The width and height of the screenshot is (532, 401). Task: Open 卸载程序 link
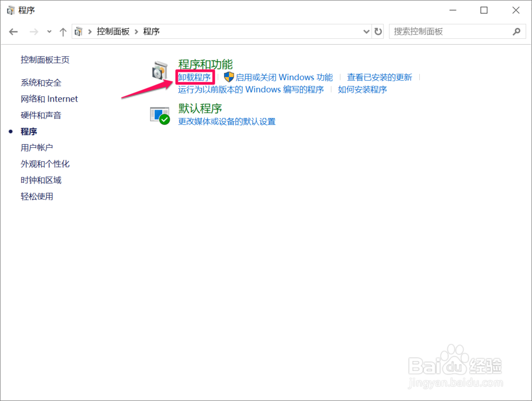pos(195,77)
